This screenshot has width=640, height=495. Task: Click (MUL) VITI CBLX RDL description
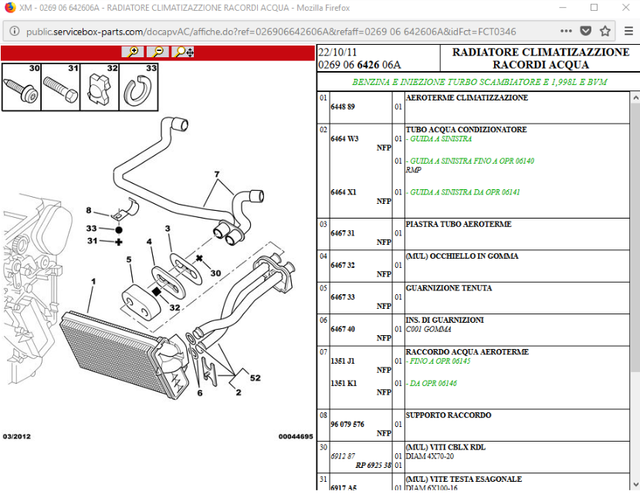[445, 447]
